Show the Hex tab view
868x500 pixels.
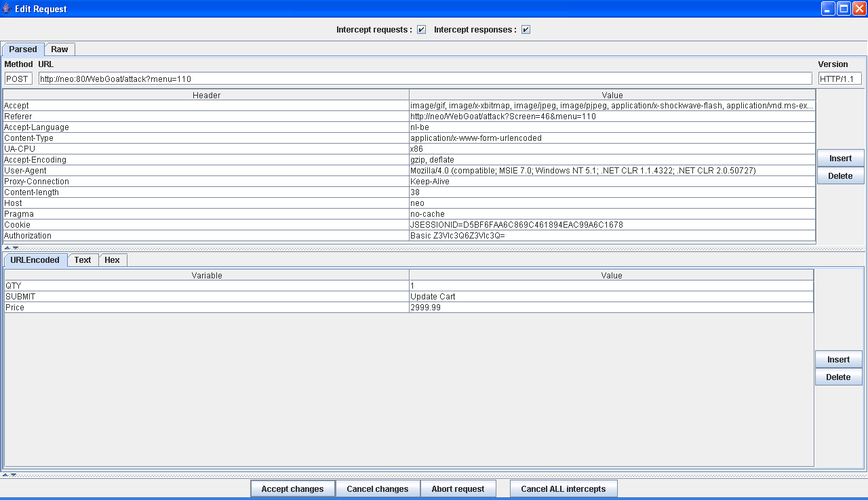click(112, 260)
